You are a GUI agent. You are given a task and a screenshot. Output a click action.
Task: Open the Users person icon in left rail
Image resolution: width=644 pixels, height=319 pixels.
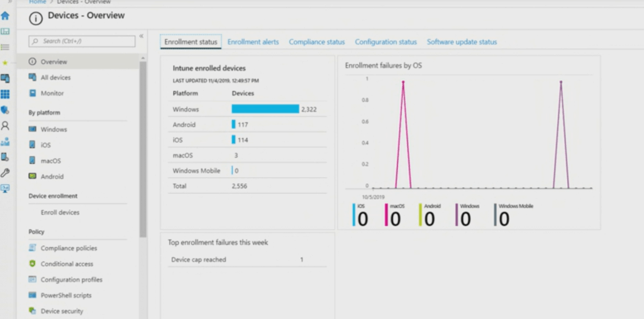click(5, 126)
